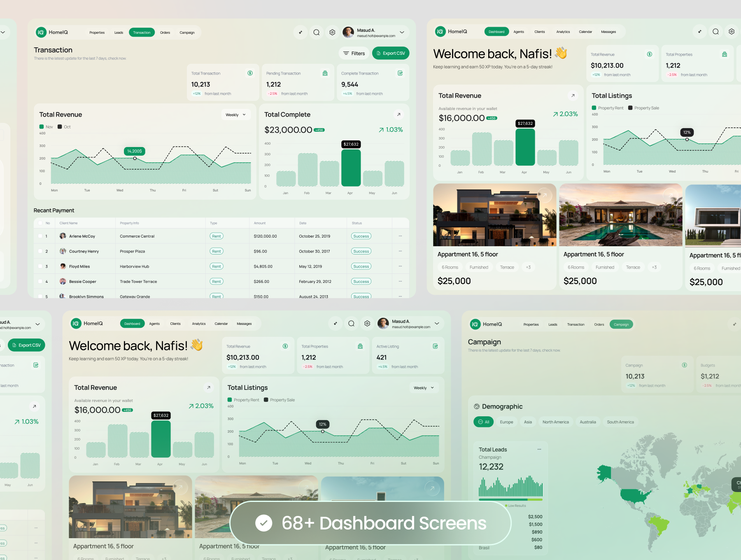
Task: Toggle select-all checkbox in Recant Payment header
Action: 40,223
